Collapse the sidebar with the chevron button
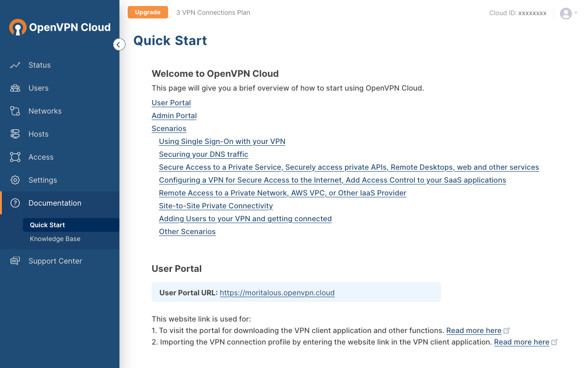 pos(119,45)
